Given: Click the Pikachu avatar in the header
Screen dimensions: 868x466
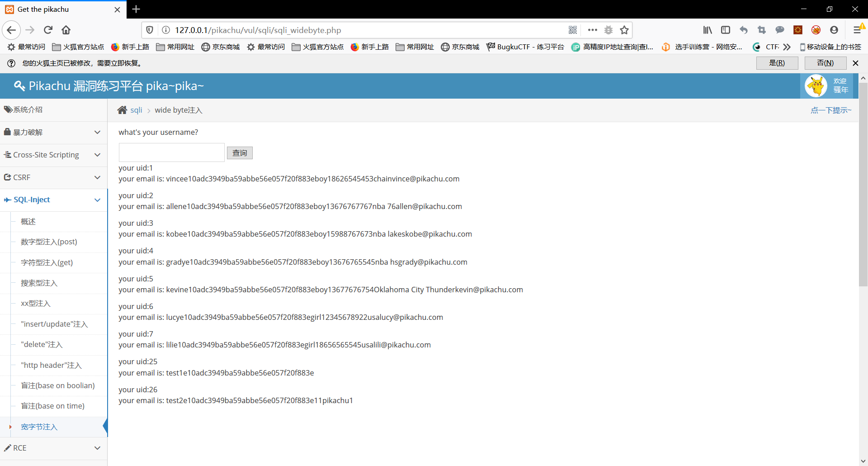Looking at the screenshot, I should 816,86.
